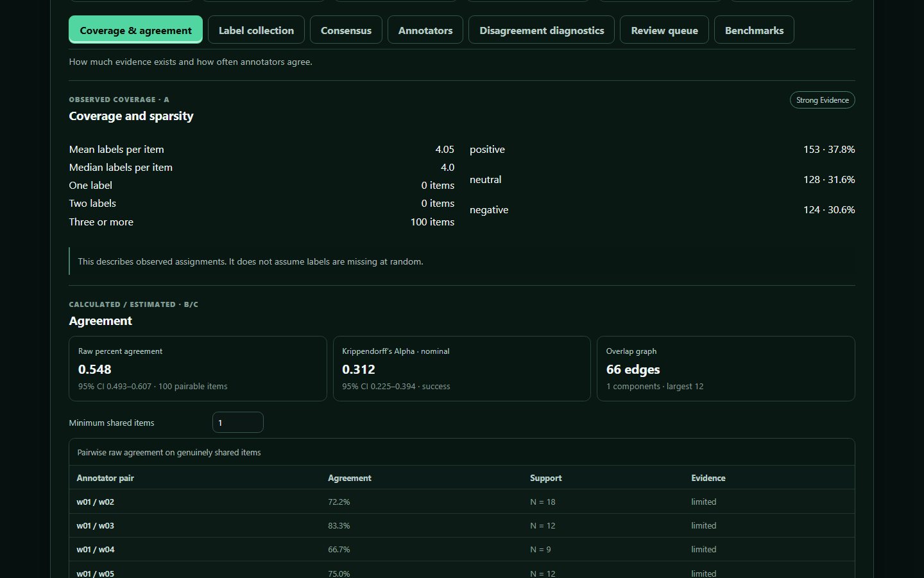Image resolution: width=924 pixels, height=578 pixels.
Task: Click the 100 items value
Action: [432, 222]
